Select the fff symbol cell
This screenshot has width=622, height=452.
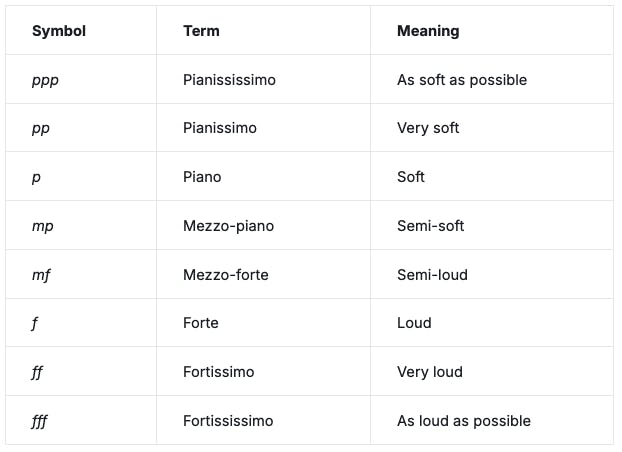pyautogui.click(x=40, y=421)
